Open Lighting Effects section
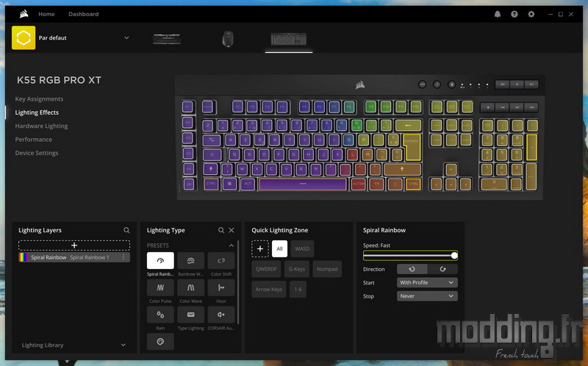 pos(37,112)
